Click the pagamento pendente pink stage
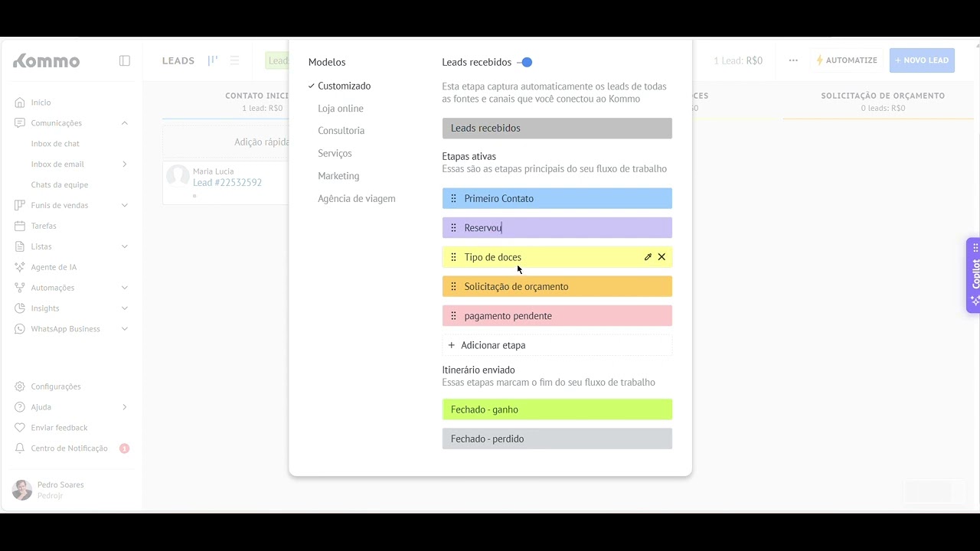Image resolution: width=980 pixels, height=551 pixels. (x=557, y=316)
